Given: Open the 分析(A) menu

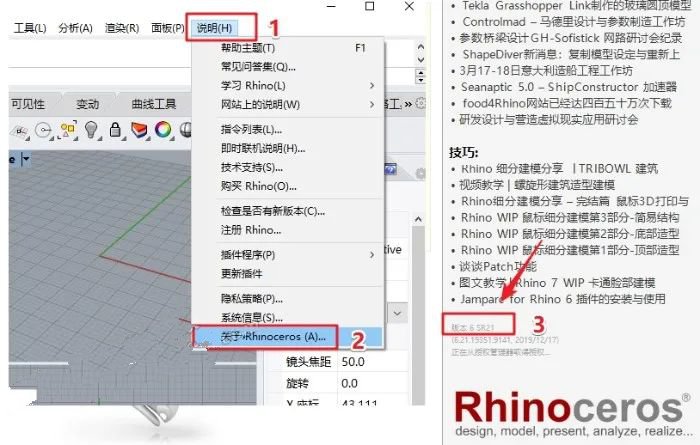Looking at the screenshot, I should [x=75, y=28].
